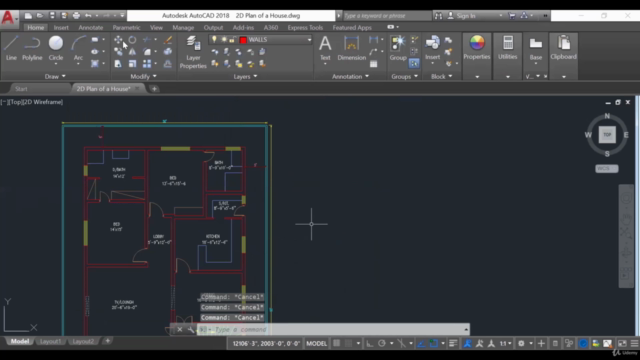640x360 pixels.
Task: Click the coordinates readout in status bar
Action: click(x=266, y=343)
